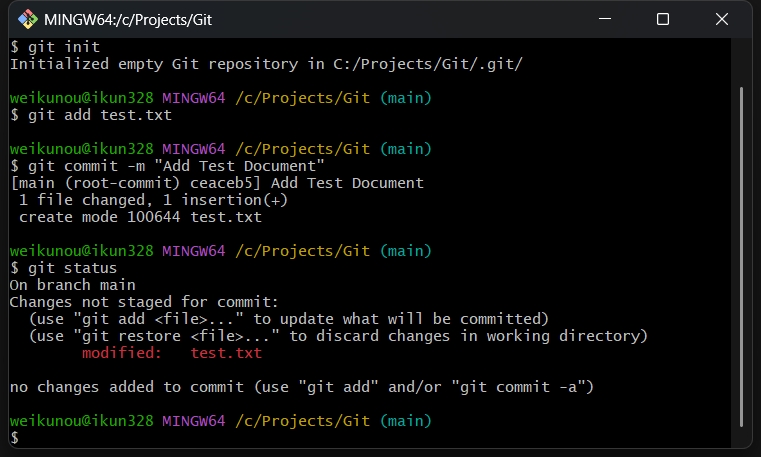The image size is (761, 457).
Task: Click the 'git init' command text
Action: pyautogui.click(x=64, y=47)
